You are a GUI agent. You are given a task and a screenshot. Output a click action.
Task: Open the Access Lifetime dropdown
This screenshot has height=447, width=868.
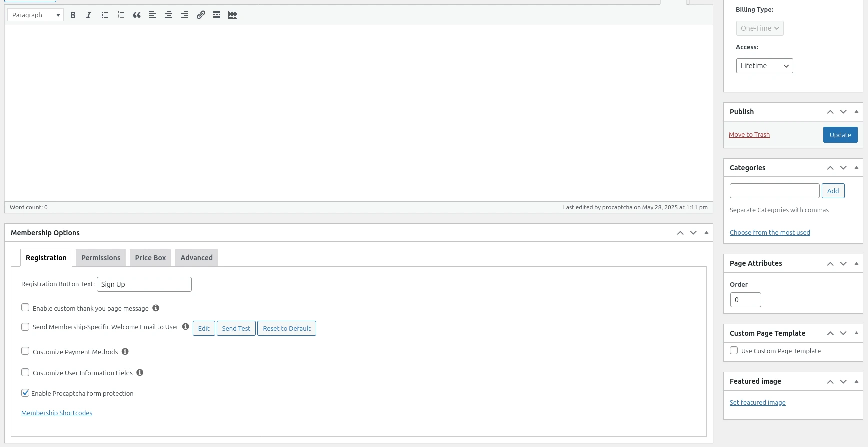pos(765,66)
